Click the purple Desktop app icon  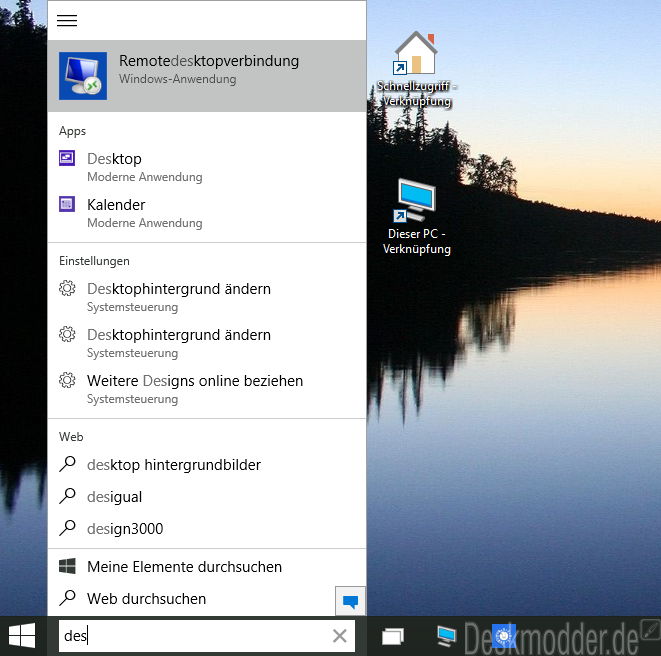click(x=67, y=159)
